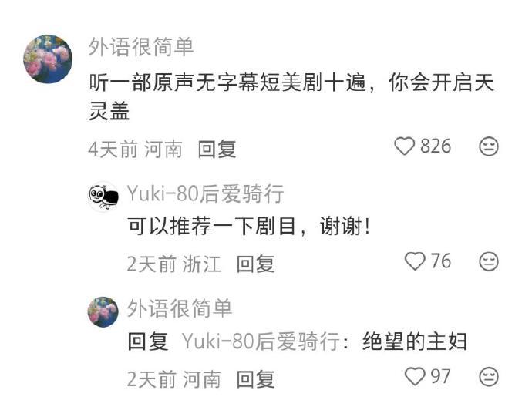The width and height of the screenshot is (532, 407).
Task: Open username Yuki-80后爱骑行 on second comment
Action: (205, 193)
